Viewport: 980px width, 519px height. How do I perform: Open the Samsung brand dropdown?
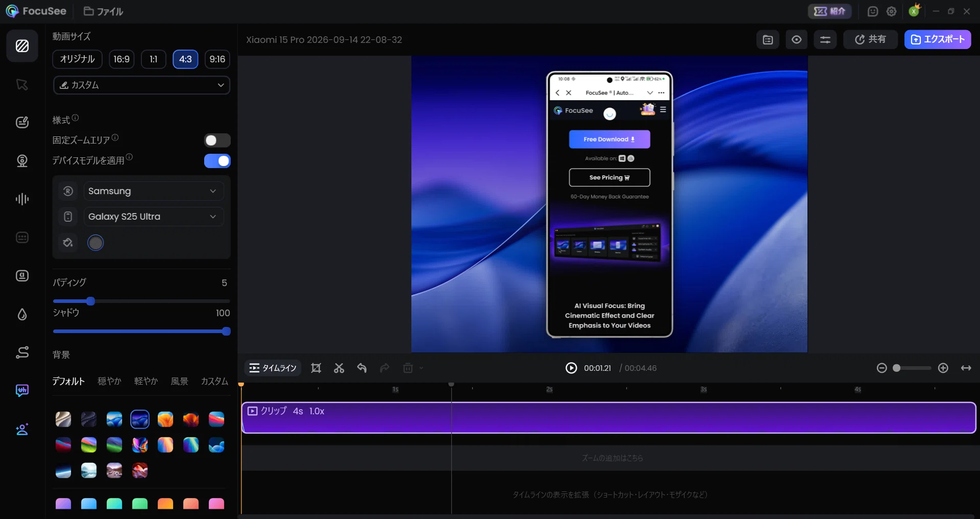[154, 191]
